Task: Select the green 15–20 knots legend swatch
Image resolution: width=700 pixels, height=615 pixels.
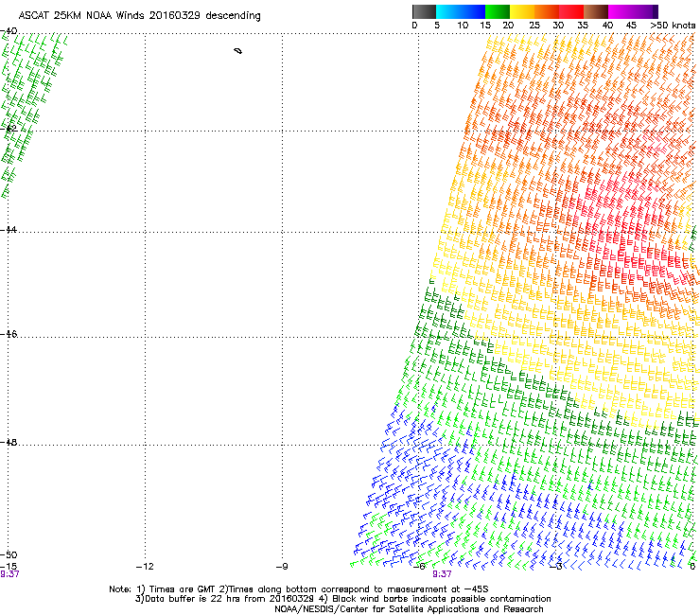Action: 498,11
